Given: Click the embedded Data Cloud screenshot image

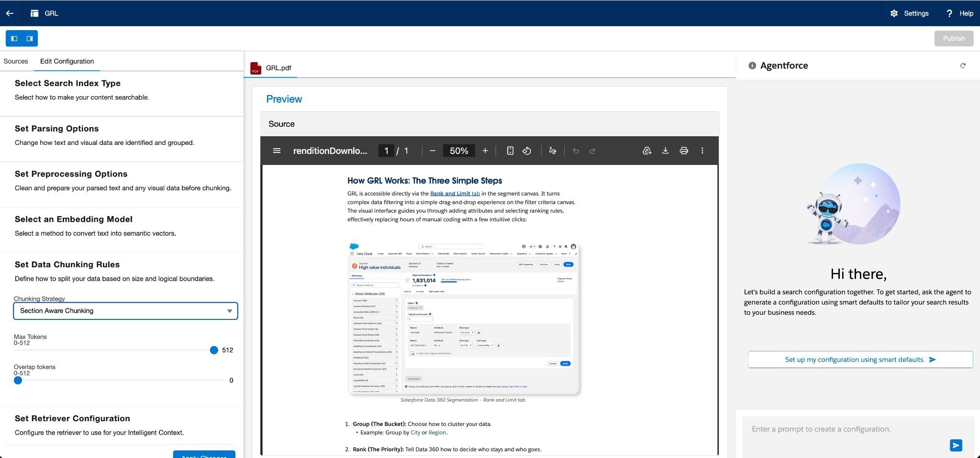Looking at the screenshot, I should tap(463, 318).
